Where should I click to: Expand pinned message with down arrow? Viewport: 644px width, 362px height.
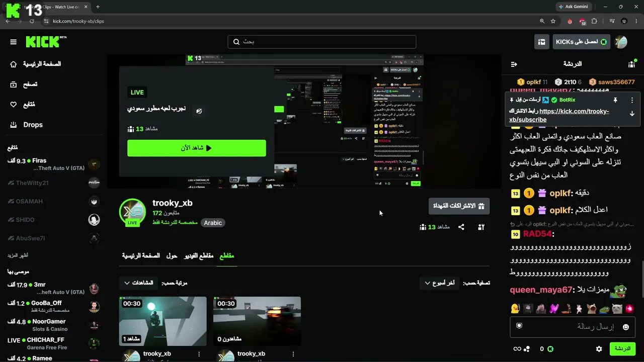[632, 114]
